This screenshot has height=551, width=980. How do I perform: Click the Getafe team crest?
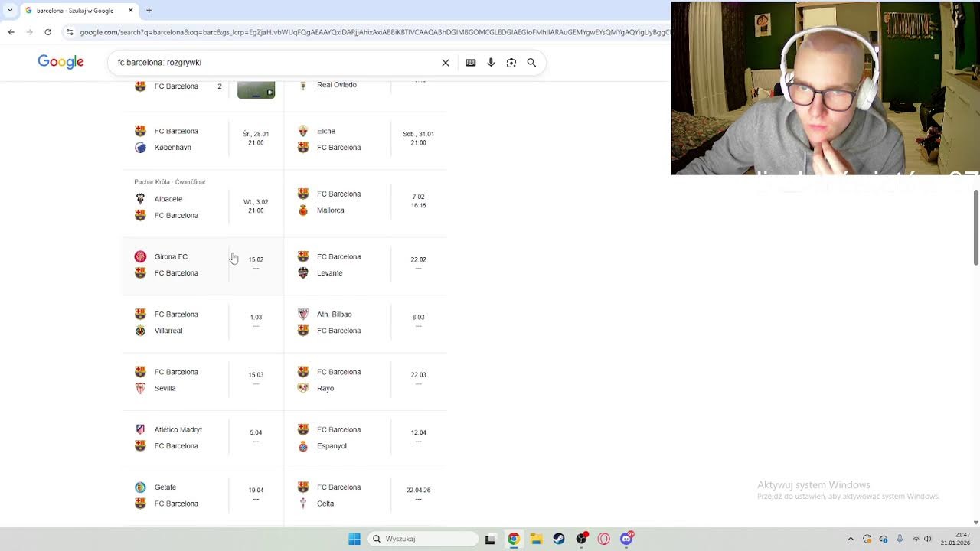point(140,487)
